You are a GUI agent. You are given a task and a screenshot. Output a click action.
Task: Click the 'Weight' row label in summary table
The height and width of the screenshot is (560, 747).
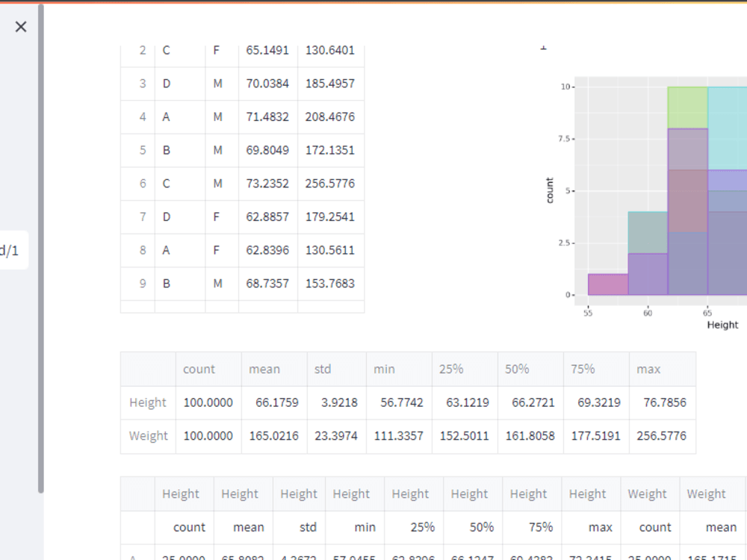[x=148, y=436]
